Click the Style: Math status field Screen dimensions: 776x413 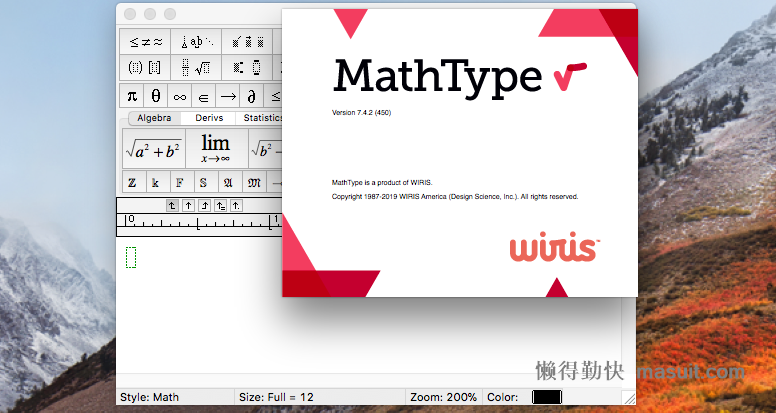[x=175, y=397]
